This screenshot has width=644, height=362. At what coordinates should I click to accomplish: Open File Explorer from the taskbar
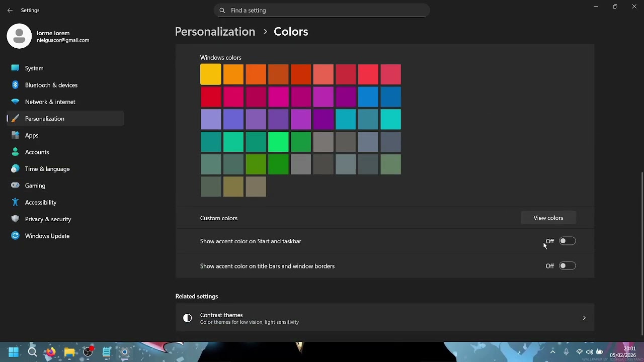point(69,352)
